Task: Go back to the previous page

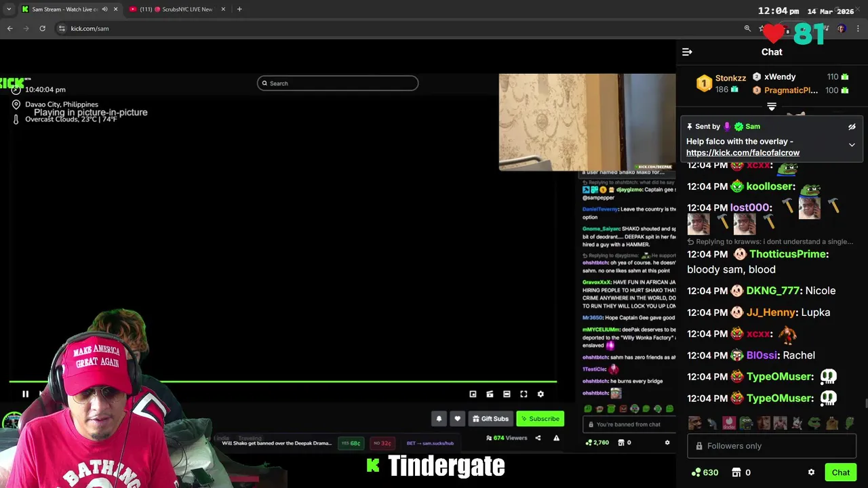Action: pyautogui.click(x=9, y=28)
